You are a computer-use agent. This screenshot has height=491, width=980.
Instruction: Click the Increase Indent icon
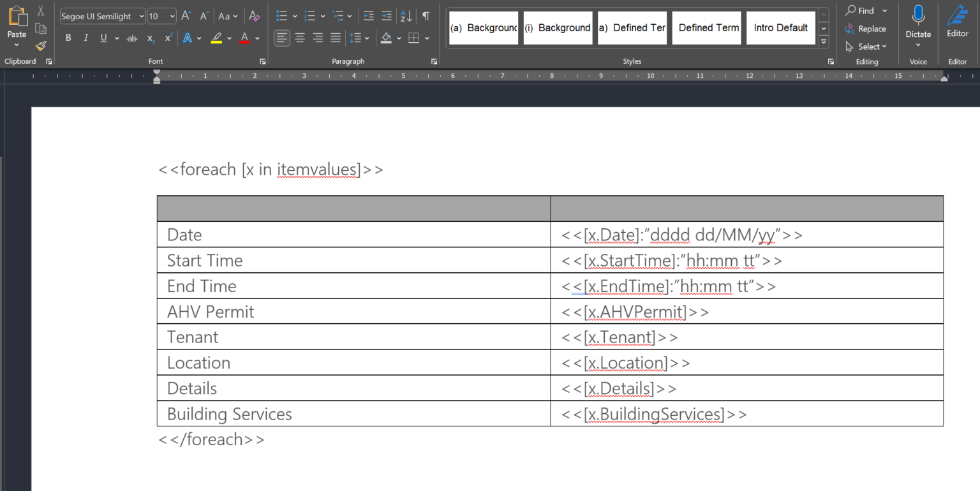tap(386, 16)
